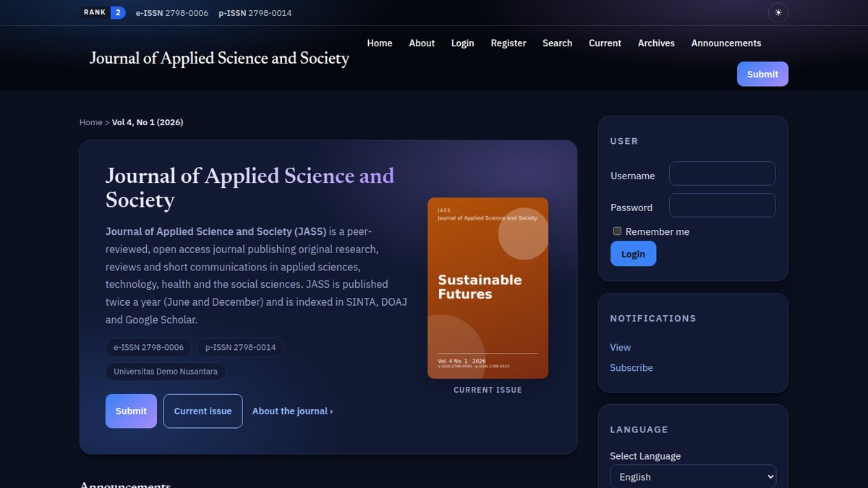This screenshot has width=868, height=488.
Task: Click the Login button in User panel
Action: tap(633, 254)
